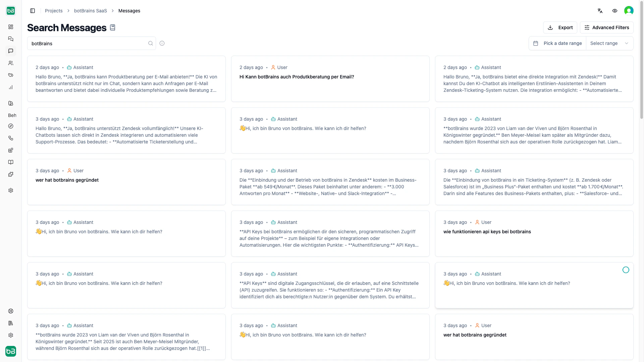The image size is (644, 362).
Task: Open the compass discover icon in sidebar
Action: click(x=11, y=126)
